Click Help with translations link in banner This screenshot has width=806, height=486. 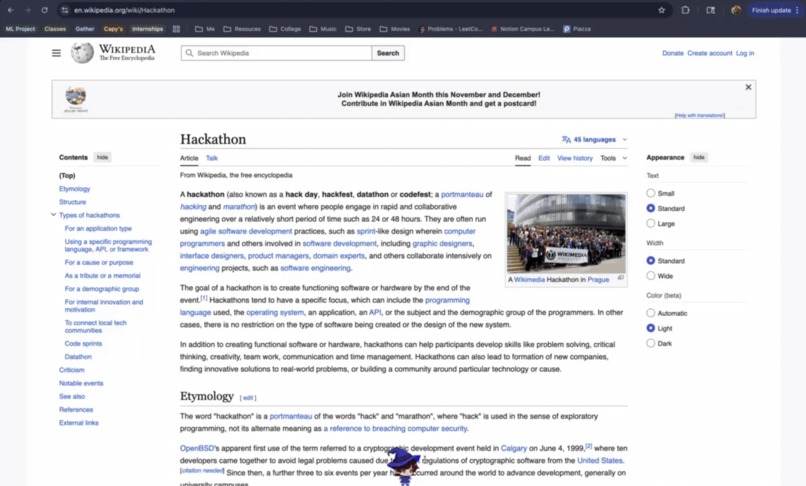700,115
